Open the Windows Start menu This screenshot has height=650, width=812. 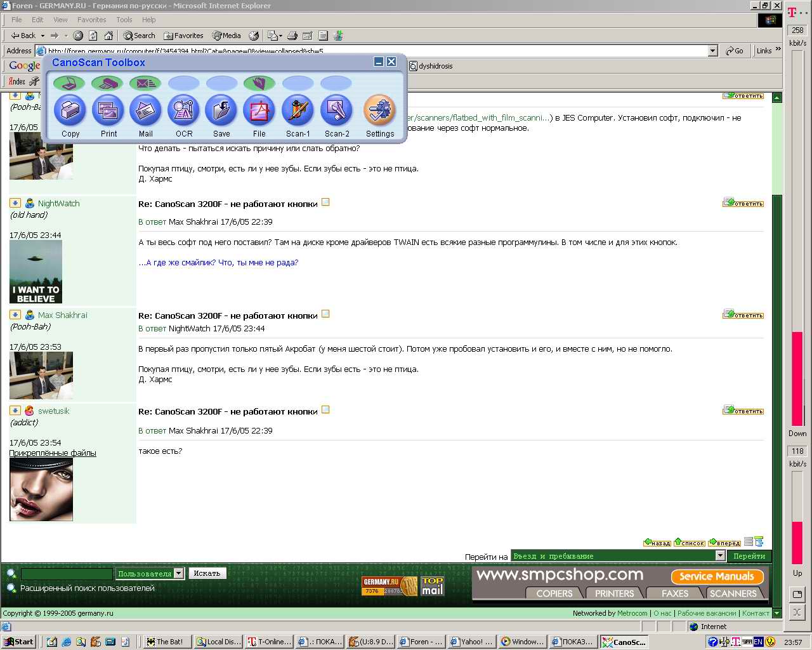tap(19, 642)
